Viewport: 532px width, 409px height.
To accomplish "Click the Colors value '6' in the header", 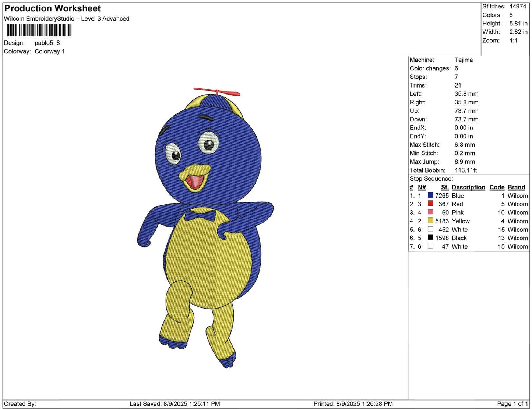I will [511, 15].
